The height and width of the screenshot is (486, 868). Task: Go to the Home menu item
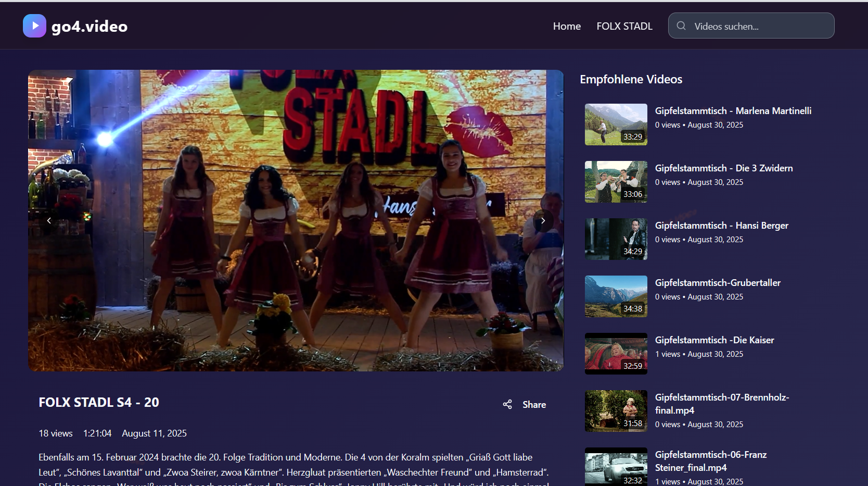click(x=567, y=26)
